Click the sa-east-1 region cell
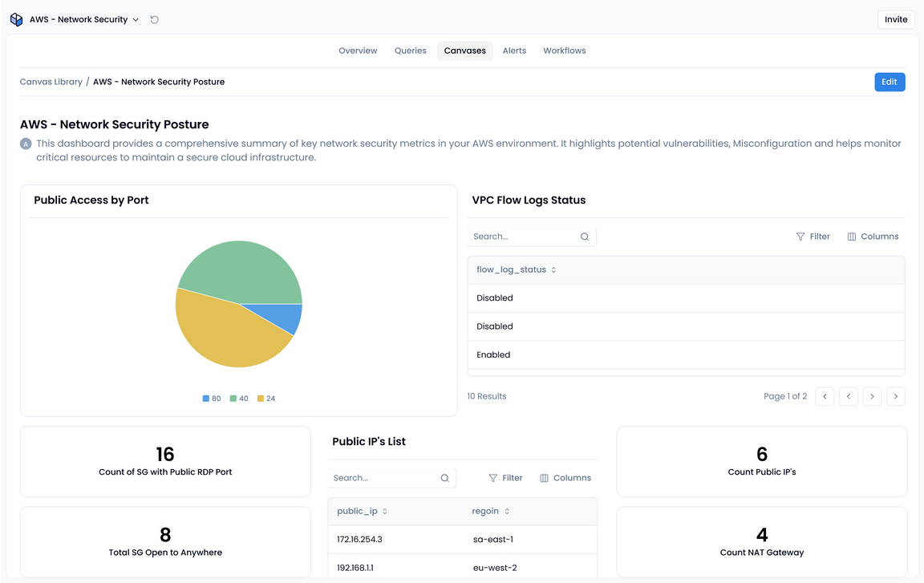This screenshot has height=583, width=924. click(x=492, y=540)
